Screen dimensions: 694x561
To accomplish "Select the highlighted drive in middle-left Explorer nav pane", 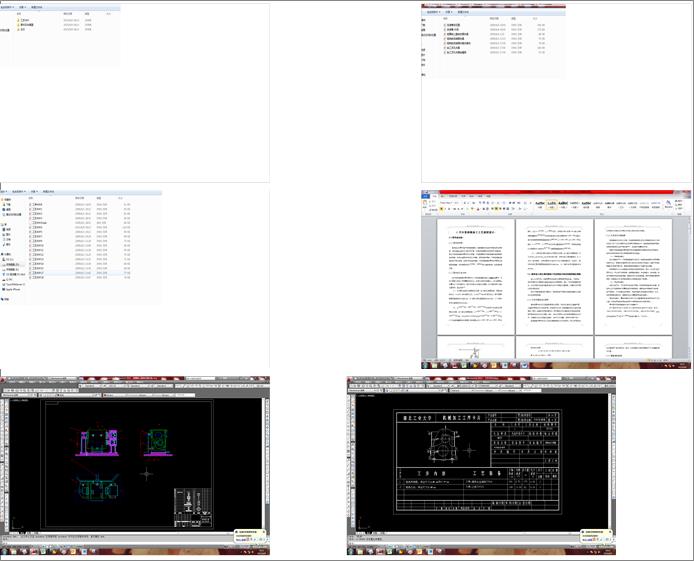I will pyautogui.click(x=12, y=265).
